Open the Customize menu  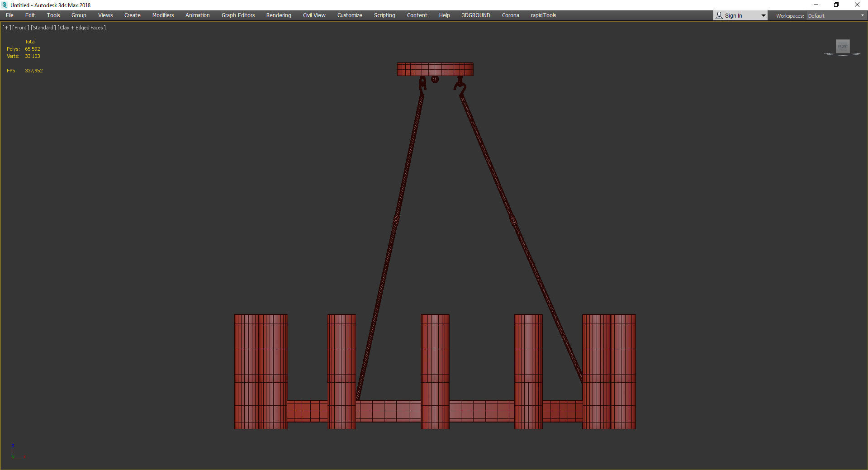click(x=350, y=15)
